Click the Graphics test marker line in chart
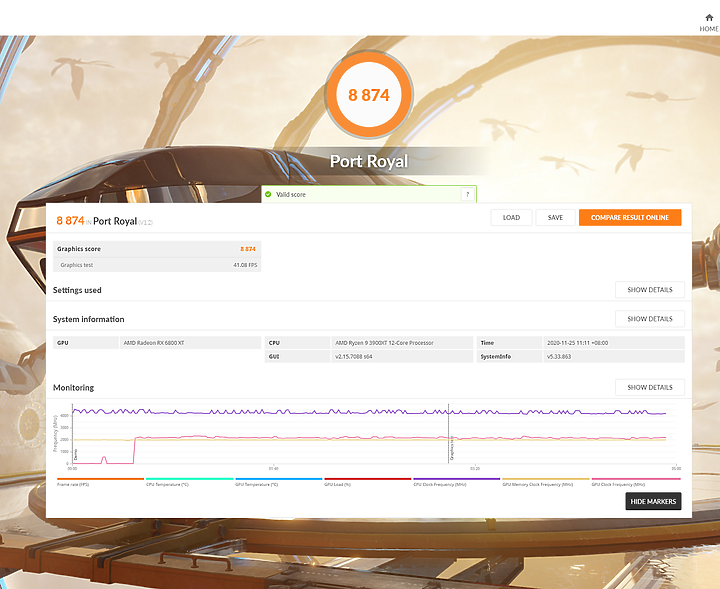Viewport: 720px width, 589px height. tap(449, 434)
